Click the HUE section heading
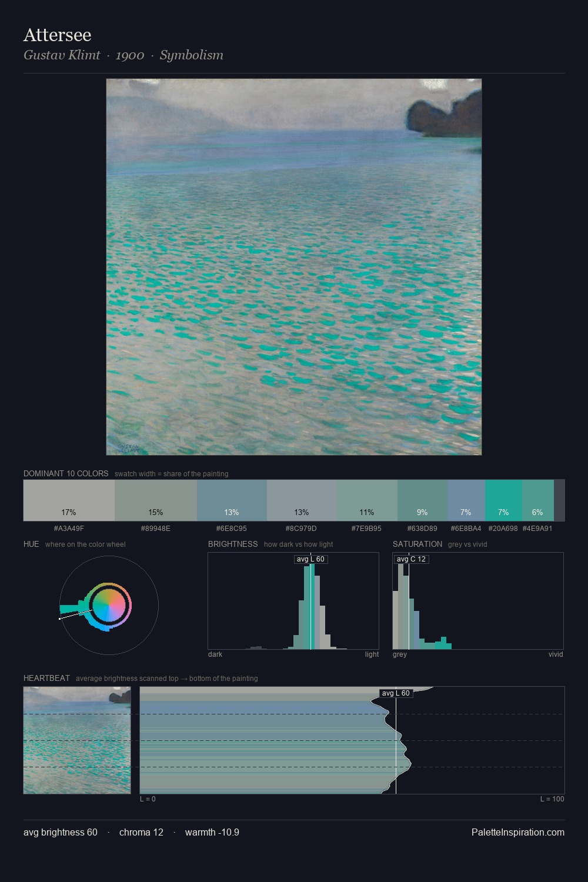Image resolution: width=588 pixels, height=882 pixels. coord(31,544)
